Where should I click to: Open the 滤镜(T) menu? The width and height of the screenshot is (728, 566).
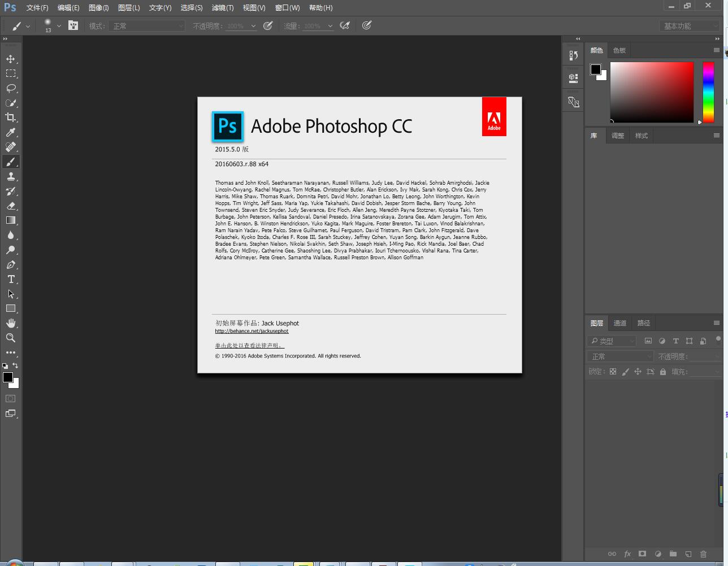[x=222, y=8]
